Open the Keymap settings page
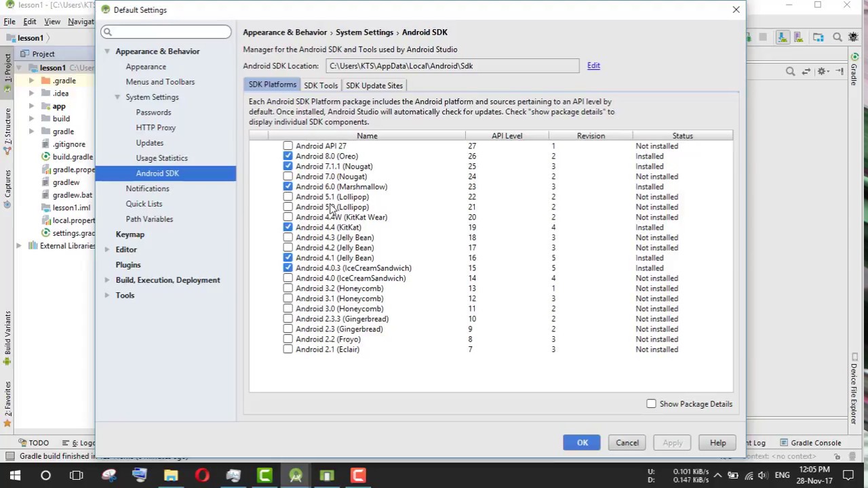The image size is (868, 488). (x=130, y=235)
